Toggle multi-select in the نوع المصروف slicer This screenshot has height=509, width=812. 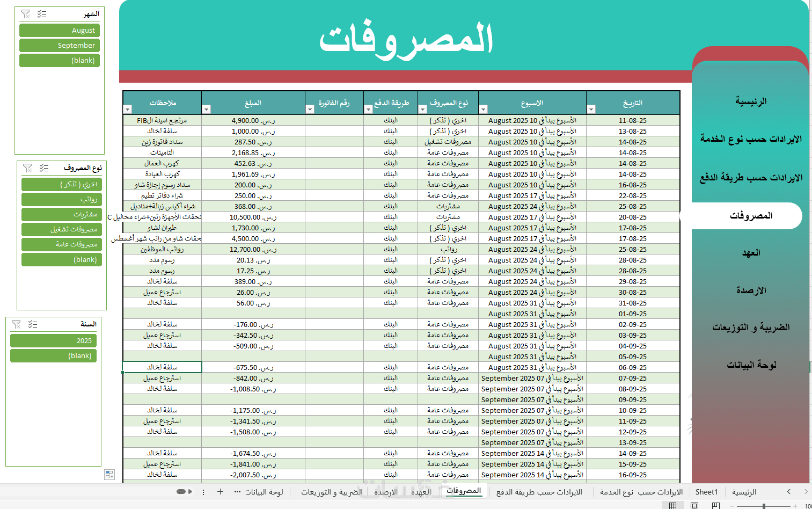[x=44, y=168]
